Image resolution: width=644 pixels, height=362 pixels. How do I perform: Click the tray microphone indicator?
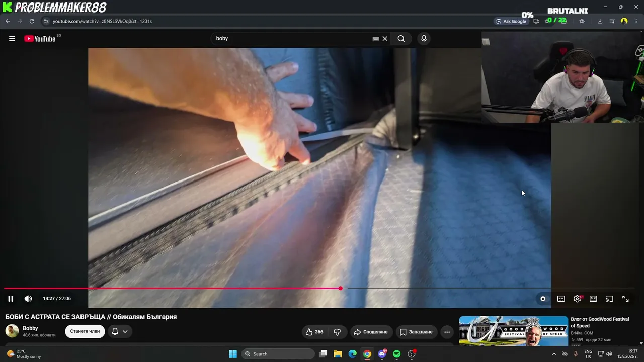(576, 354)
